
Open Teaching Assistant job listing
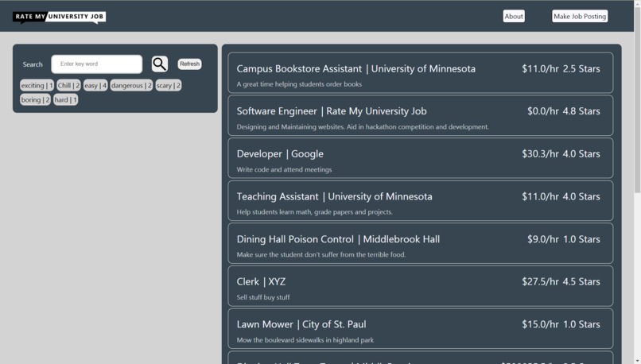[420, 200]
